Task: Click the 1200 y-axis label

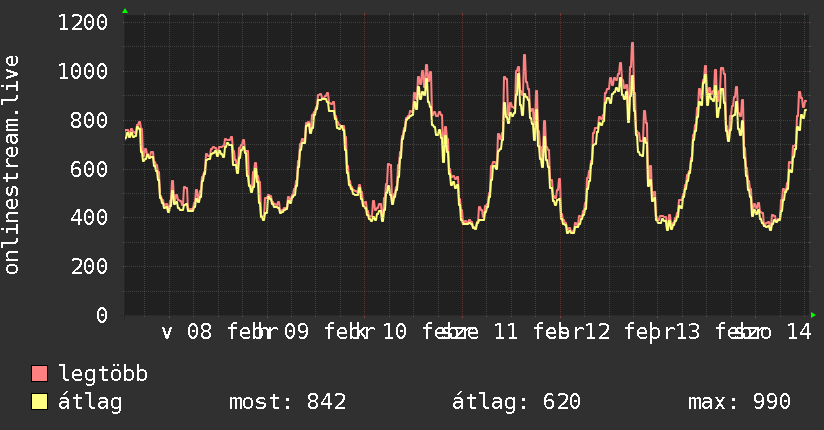Action: [x=83, y=23]
